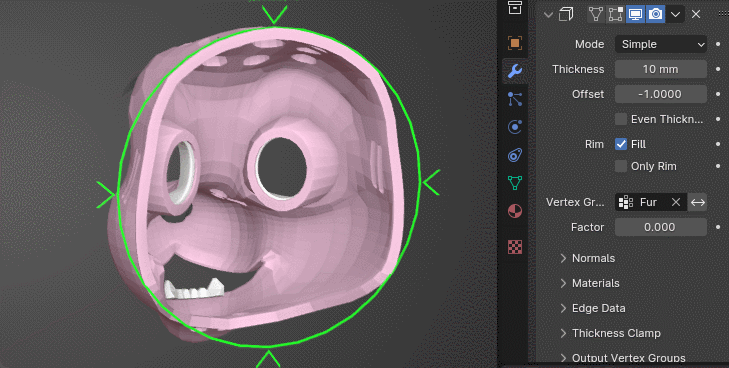Screen dimensions: 729x368
Task: Enable the Only Rim checkbox
Action: (621, 166)
